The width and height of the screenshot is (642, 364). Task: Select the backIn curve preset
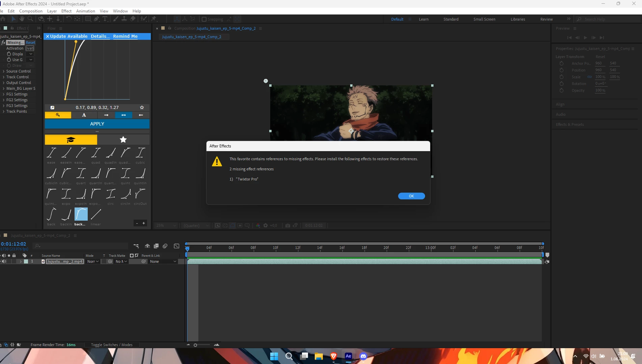pos(66,217)
